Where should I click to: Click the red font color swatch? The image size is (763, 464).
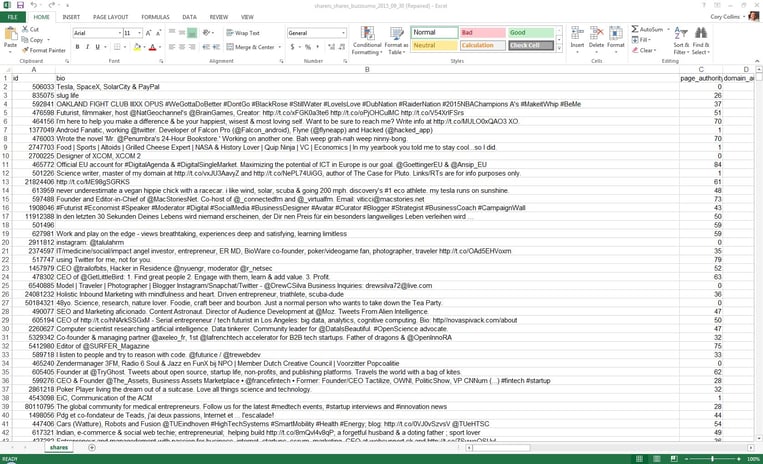click(x=152, y=47)
